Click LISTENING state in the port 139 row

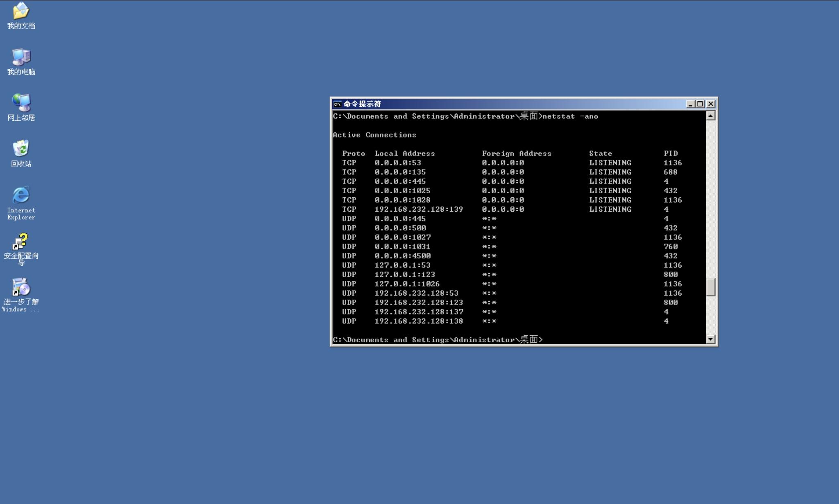pyautogui.click(x=610, y=210)
